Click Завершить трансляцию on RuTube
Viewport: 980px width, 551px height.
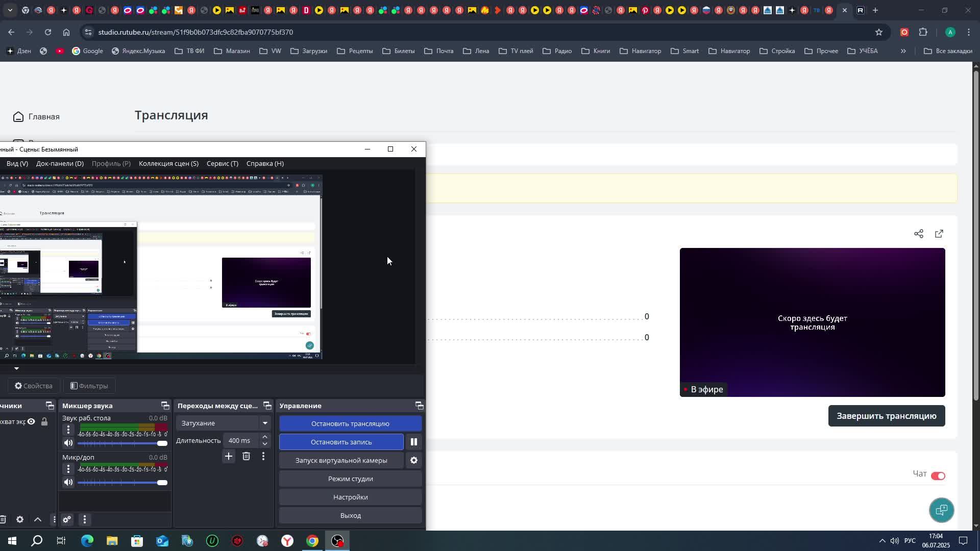point(887,416)
